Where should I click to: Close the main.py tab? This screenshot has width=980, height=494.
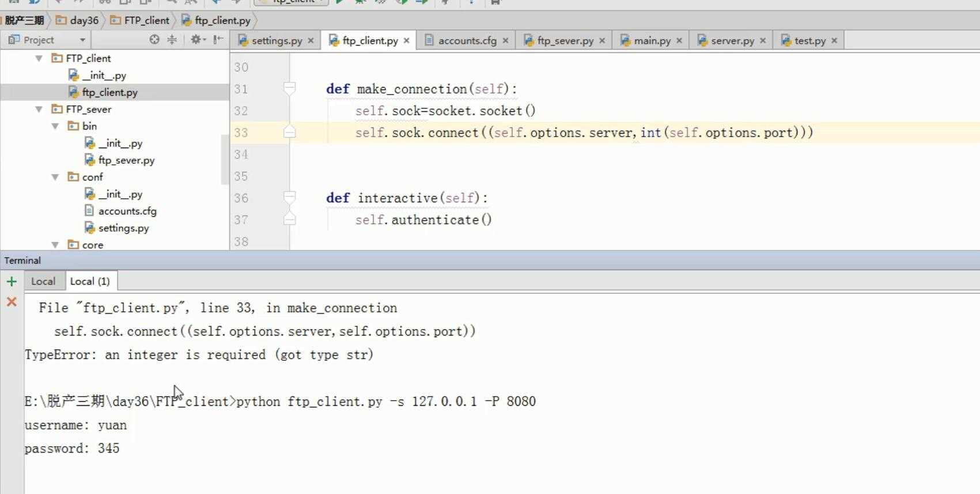[679, 40]
